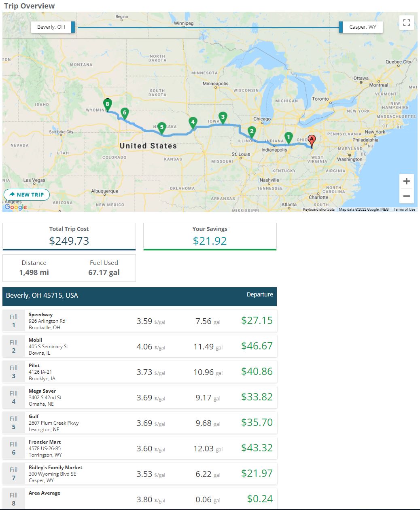
Task: Toggle fullscreen map view
Action: pos(407,23)
